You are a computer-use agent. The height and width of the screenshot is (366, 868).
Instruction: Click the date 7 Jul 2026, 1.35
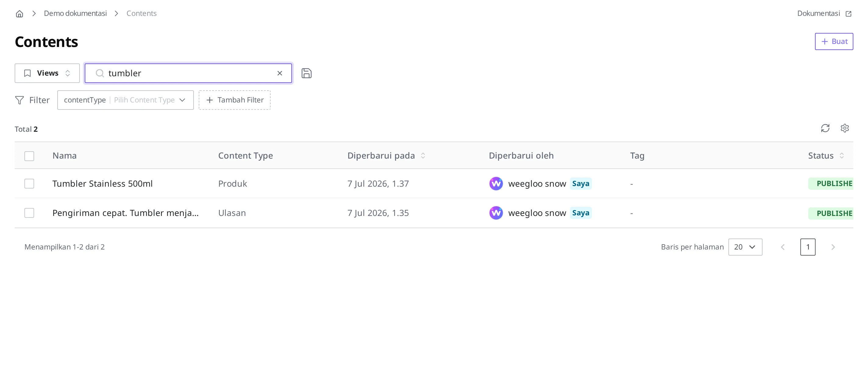(x=378, y=213)
